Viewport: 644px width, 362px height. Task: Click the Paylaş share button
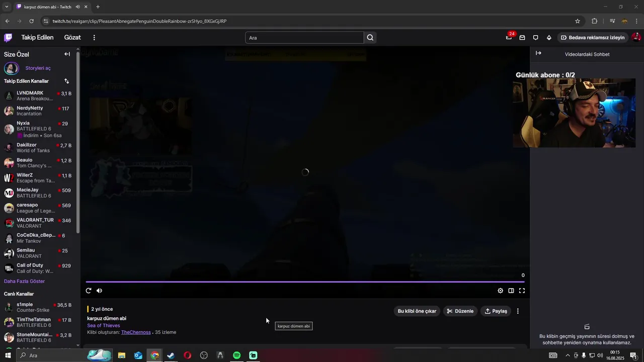click(x=496, y=311)
